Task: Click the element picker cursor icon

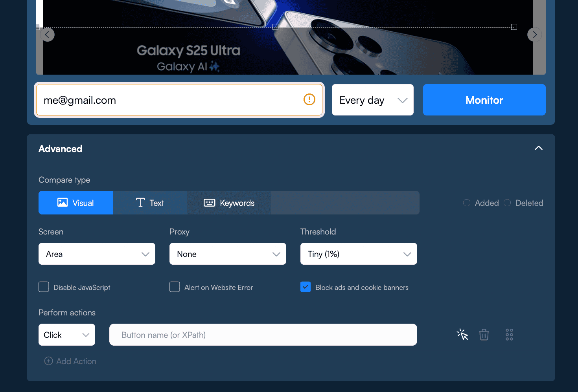Action: [x=462, y=335]
